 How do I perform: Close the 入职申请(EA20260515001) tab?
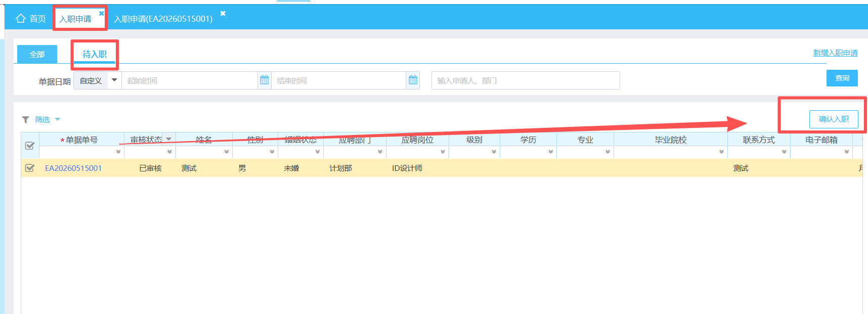223,13
